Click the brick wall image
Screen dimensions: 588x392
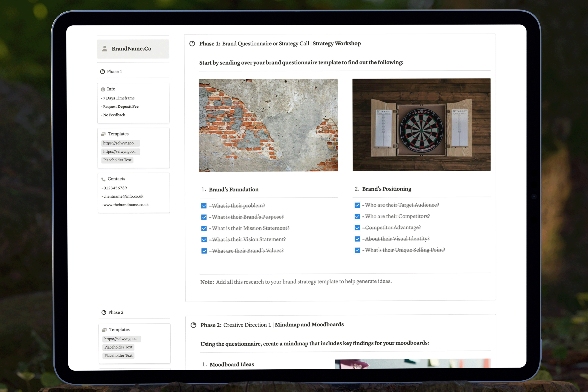pos(268,125)
